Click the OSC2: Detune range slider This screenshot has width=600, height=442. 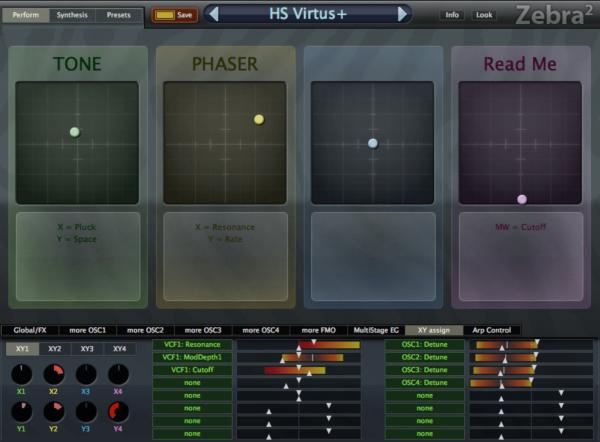pos(531,357)
